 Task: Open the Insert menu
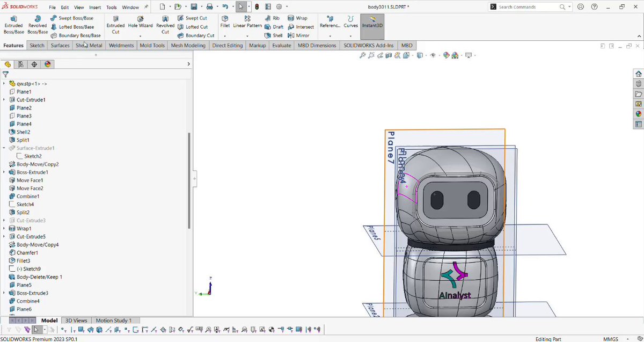pyautogui.click(x=95, y=8)
